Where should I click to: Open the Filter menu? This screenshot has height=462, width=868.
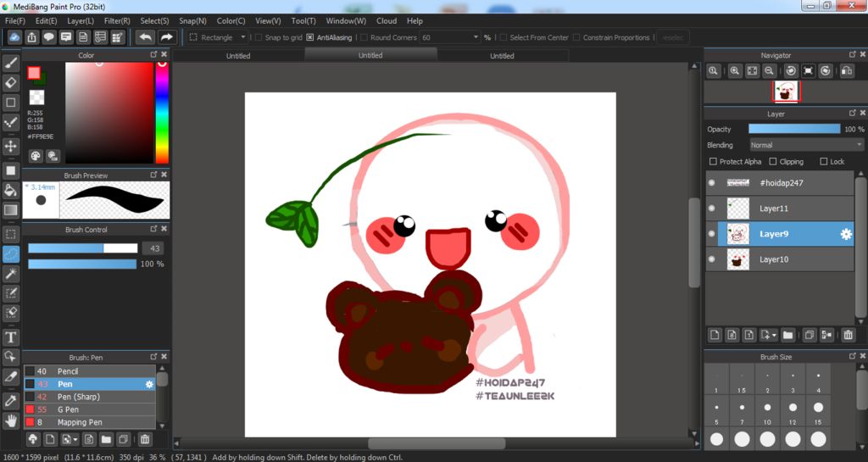[117, 20]
